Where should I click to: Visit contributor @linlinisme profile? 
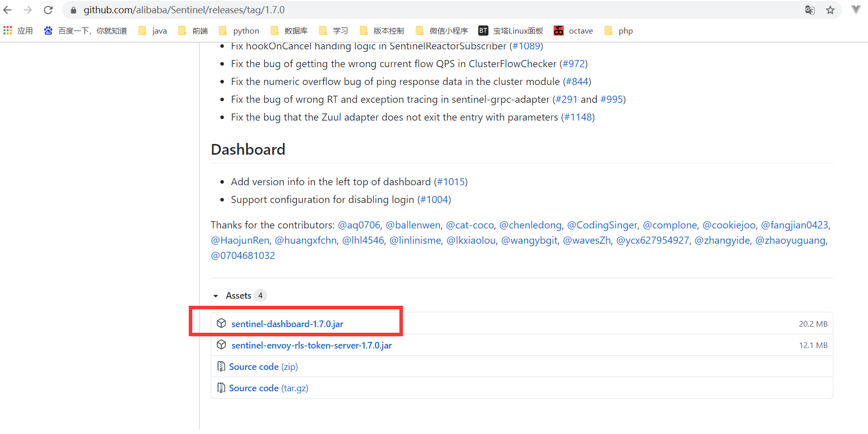coord(415,240)
